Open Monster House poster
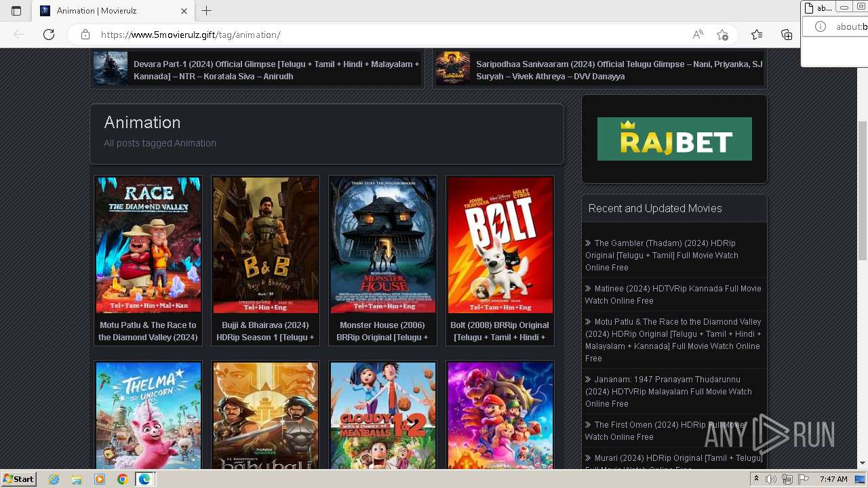This screenshot has width=868, height=488. click(x=383, y=245)
